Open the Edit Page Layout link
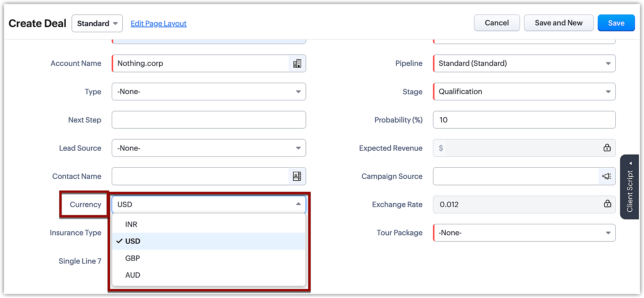 (158, 23)
